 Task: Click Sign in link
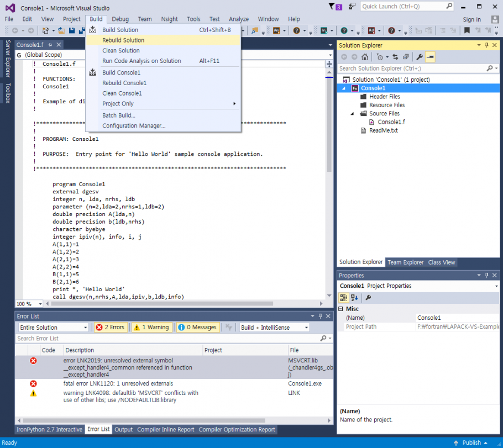click(471, 19)
